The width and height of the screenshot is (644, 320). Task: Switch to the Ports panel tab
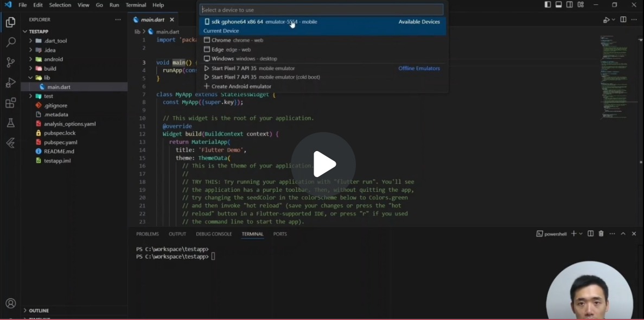(280, 234)
